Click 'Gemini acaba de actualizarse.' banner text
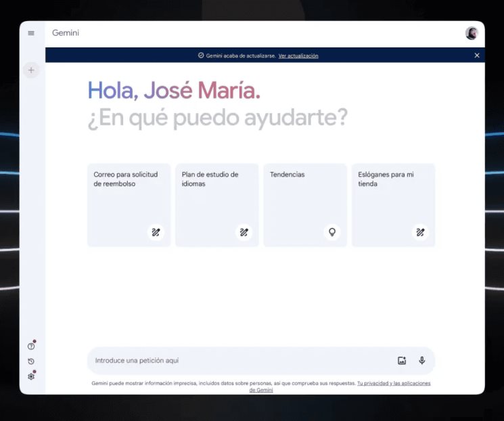Image resolution: width=504 pixels, height=421 pixels. tap(241, 56)
